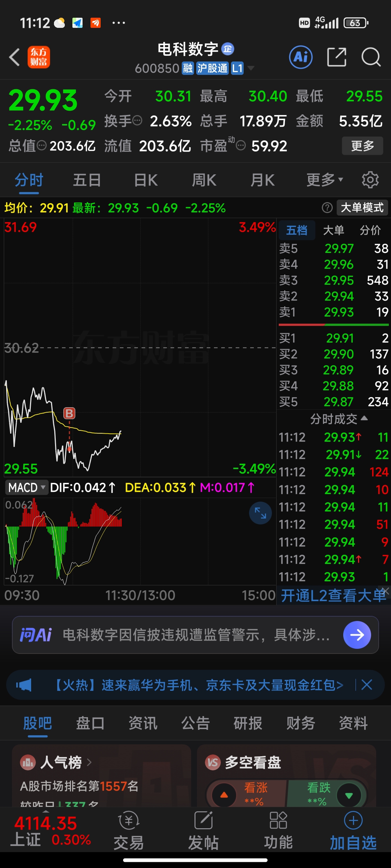The height and width of the screenshot is (868, 391).
Task: Tap the share icon
Action: pos(337,57)
